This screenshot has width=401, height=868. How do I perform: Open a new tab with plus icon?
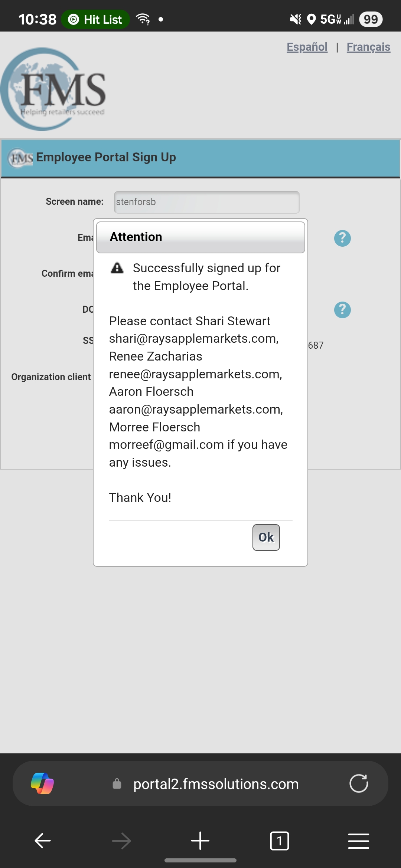200,841
